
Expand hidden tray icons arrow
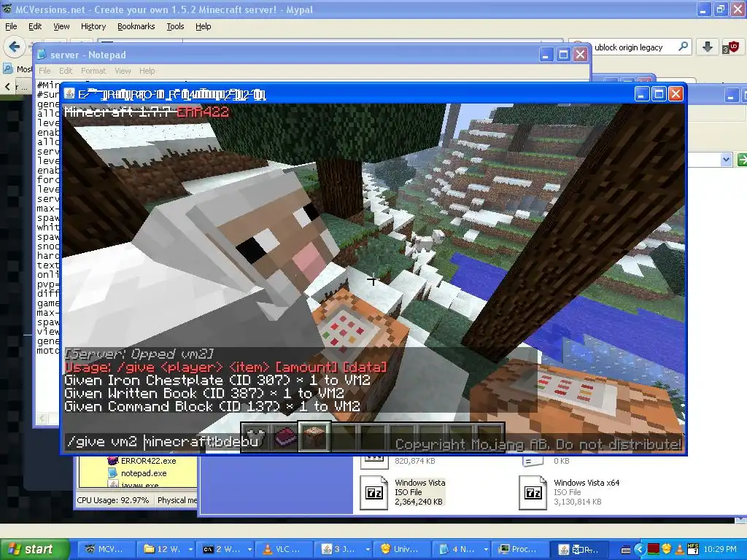640,550
